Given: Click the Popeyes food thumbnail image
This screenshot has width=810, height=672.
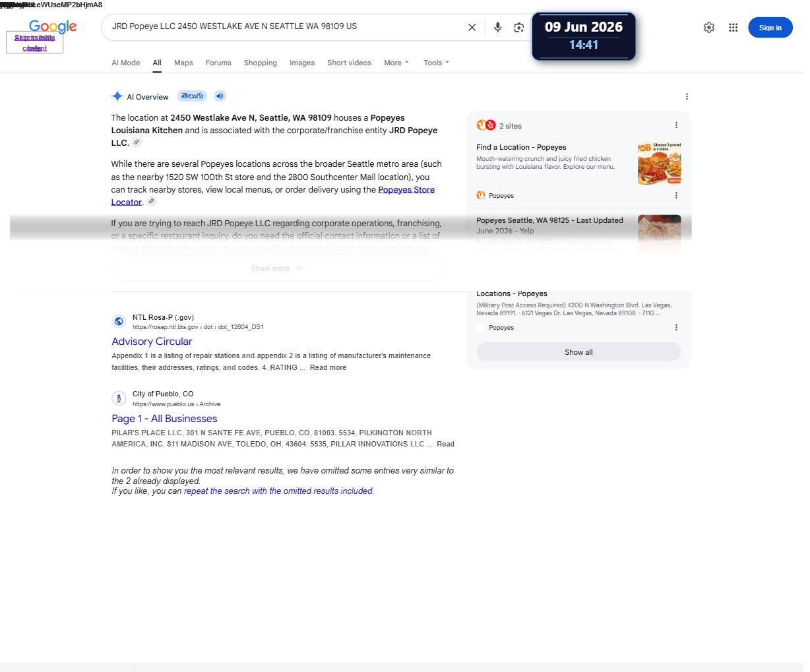Looking at the screenshot, I should click(x=660, y=163).
